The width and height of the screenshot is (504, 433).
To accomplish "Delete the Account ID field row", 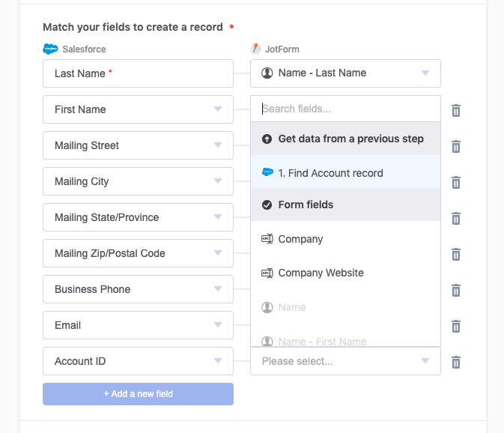I will [x=455, y=363].
